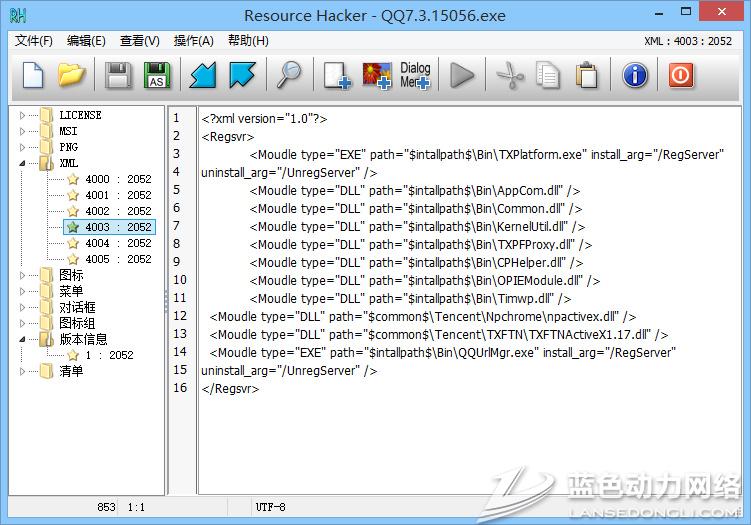Open the 帮助(H) menu
The image size is (751, 525).
tap(248, 41)
